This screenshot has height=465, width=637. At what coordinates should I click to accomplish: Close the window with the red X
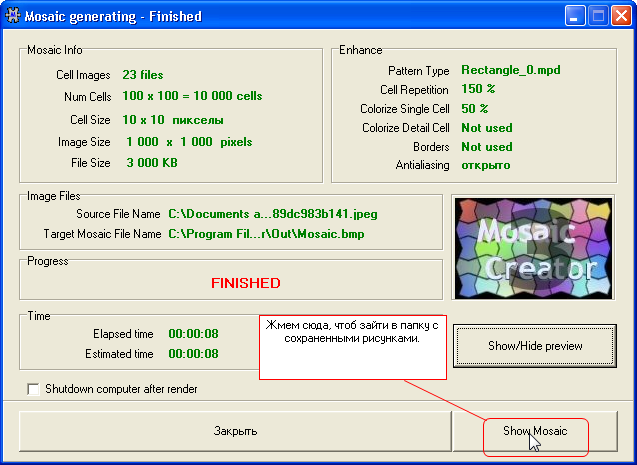621,16
